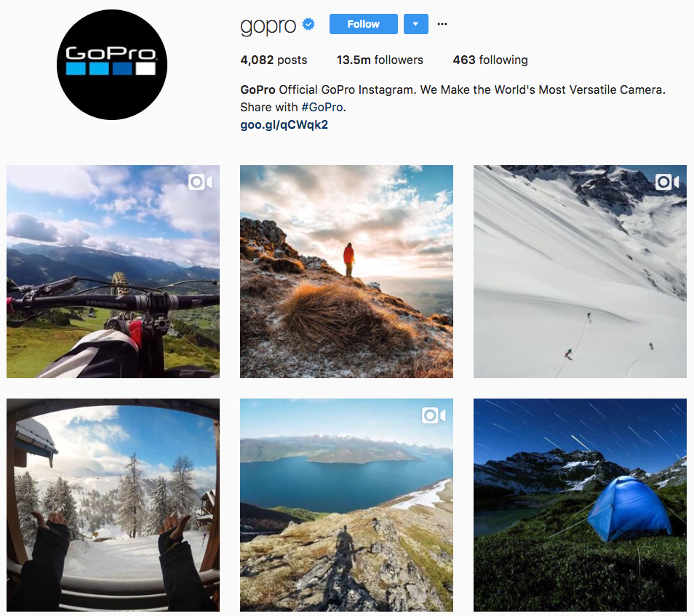Click the 4,082 posts count
The width and height of the screenshot is (694, 616).
[274, 60]
